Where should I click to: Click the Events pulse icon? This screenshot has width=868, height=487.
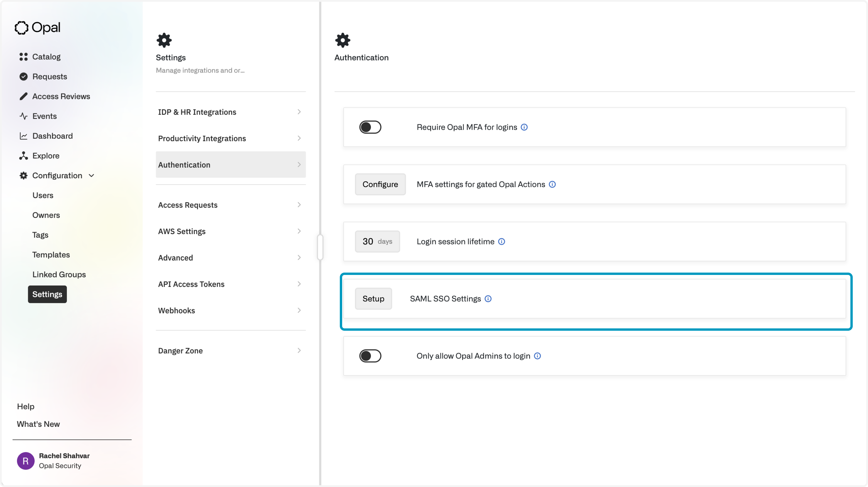click(23, 116)
